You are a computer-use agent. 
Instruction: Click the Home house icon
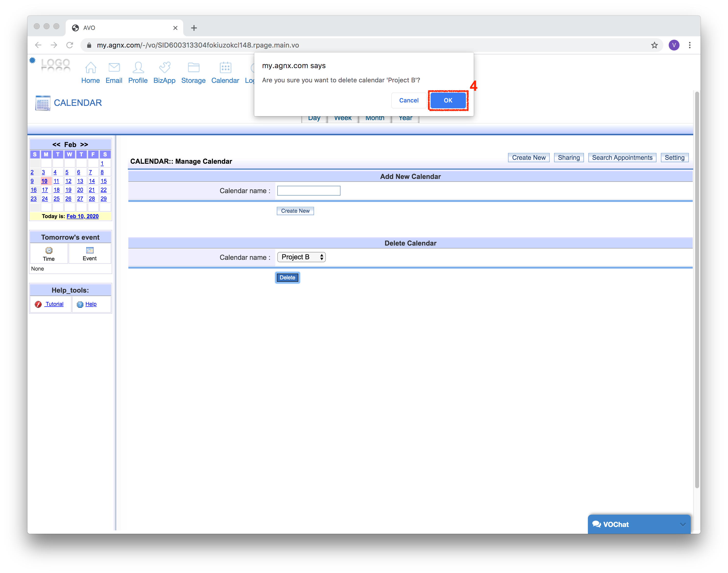(91, 67)
